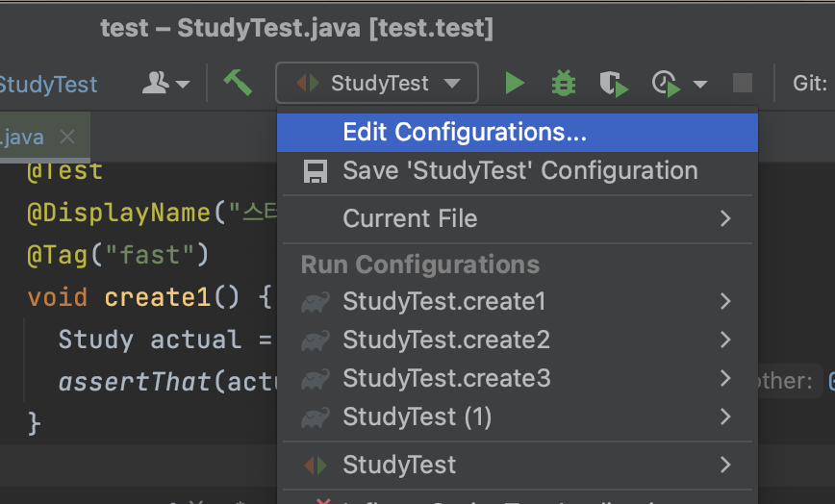Run StudyTest with Coverage shield icon
Viewport: 835px width, 504px height.
(x=613, y=84)
